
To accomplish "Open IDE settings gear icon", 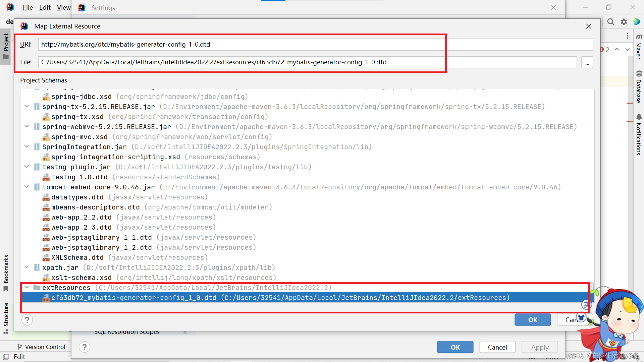I will point(624,22).
